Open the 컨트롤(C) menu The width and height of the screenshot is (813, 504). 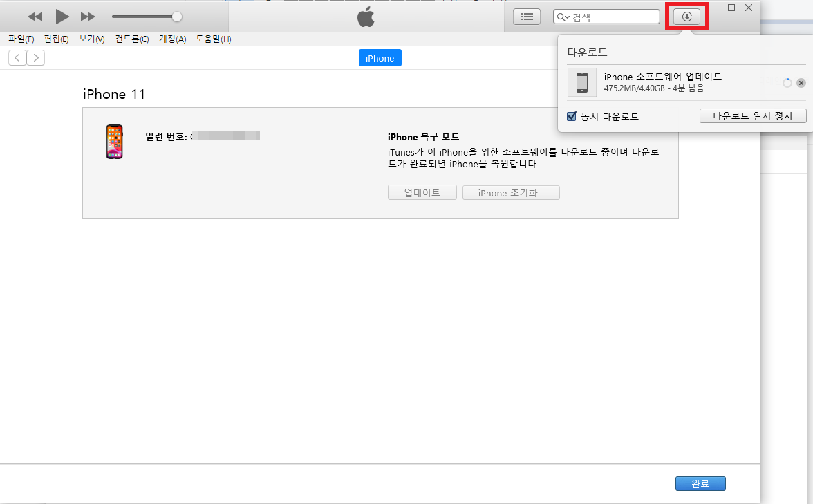[131, 39]
